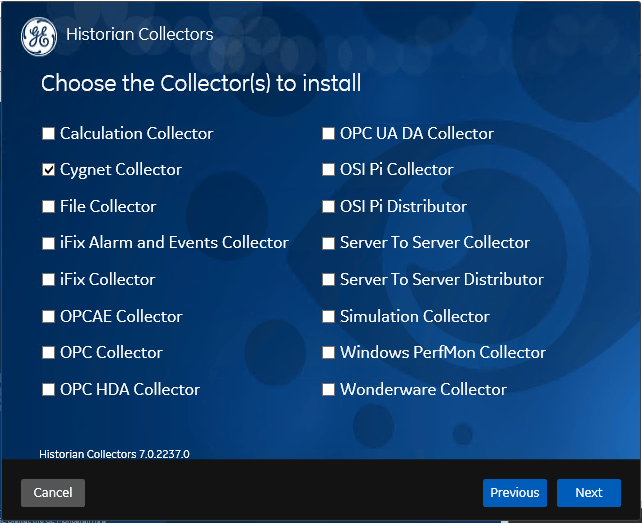The width and height of the screenshot is (642, 523).
Task: Check Server To Server Distributor box
Action: (x=328, y=280)
